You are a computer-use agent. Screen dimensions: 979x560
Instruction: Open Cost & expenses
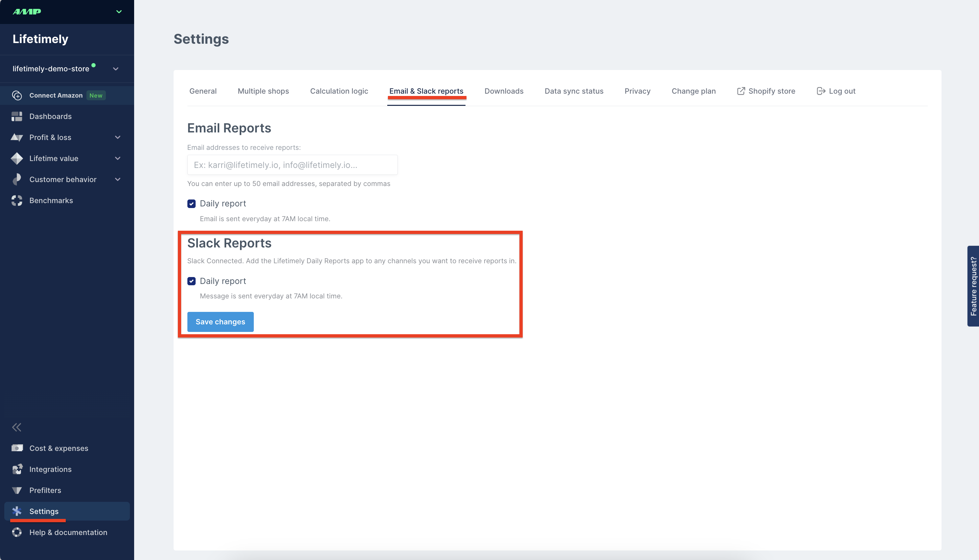[59, 449]
